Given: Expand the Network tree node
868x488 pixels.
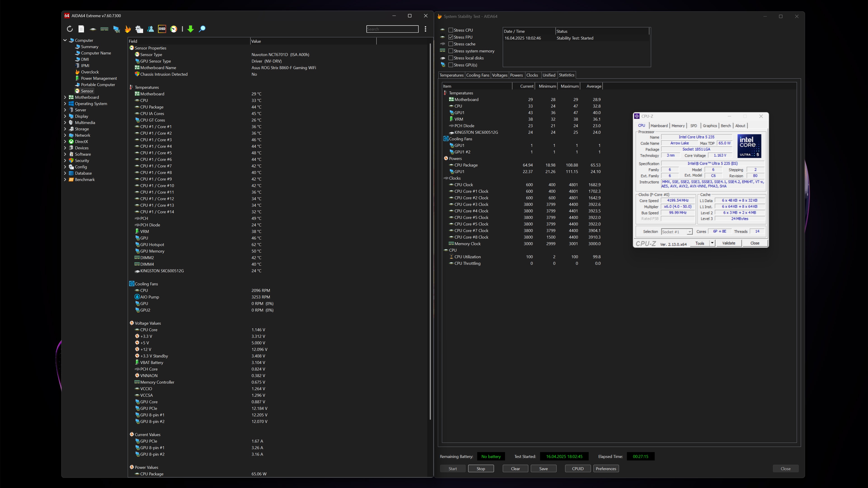Looking at the screenshot, I should tap(65, 135).
